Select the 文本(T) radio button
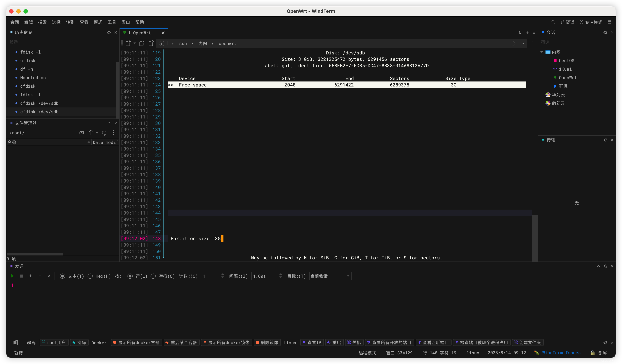 [x=62, y=276]
